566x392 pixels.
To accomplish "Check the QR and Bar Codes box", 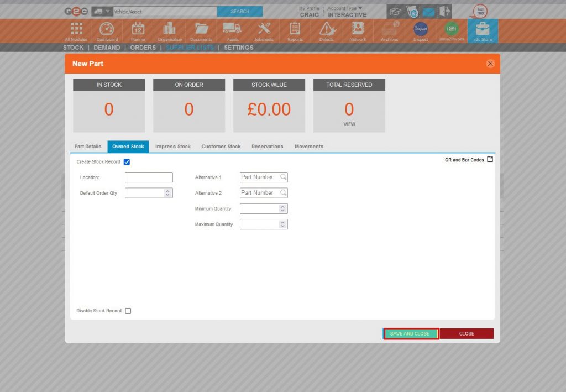I will tap(490, 159).
